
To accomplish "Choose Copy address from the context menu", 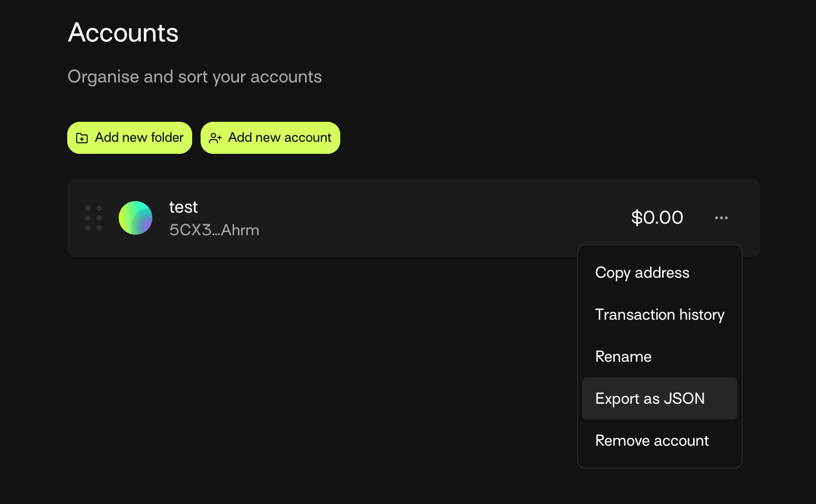I will click(642, 273).
